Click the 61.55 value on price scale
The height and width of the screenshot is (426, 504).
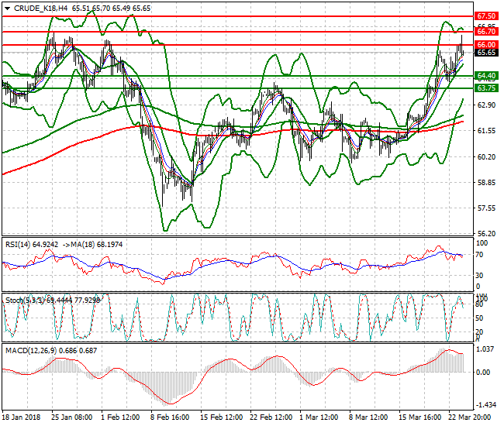[x=486, y=130]
